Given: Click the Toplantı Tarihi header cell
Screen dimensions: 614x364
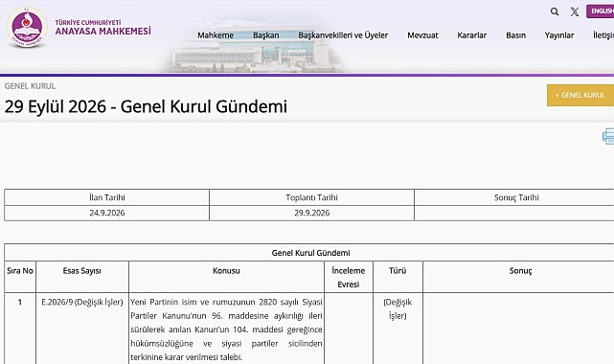Looking at the screenshot, I should (311, 197).
